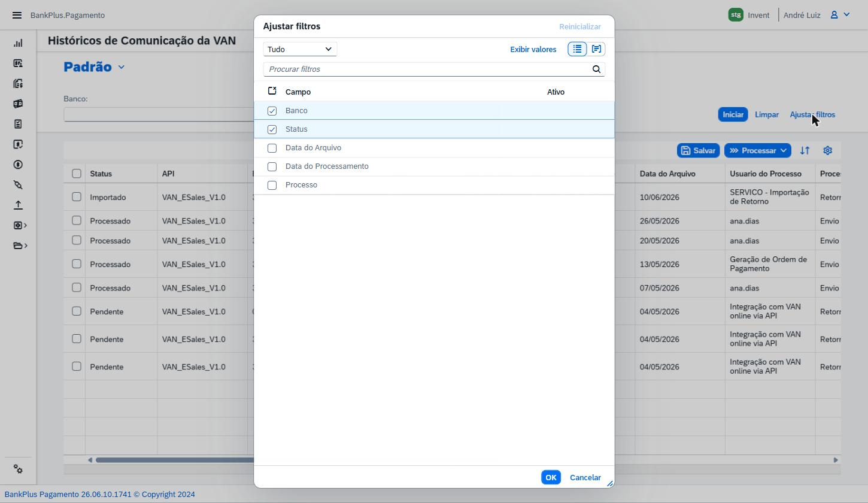The width and height of the screenshot is (868, 503).
Task: Cancel the filter dialog
Action: tap(585, 477)
